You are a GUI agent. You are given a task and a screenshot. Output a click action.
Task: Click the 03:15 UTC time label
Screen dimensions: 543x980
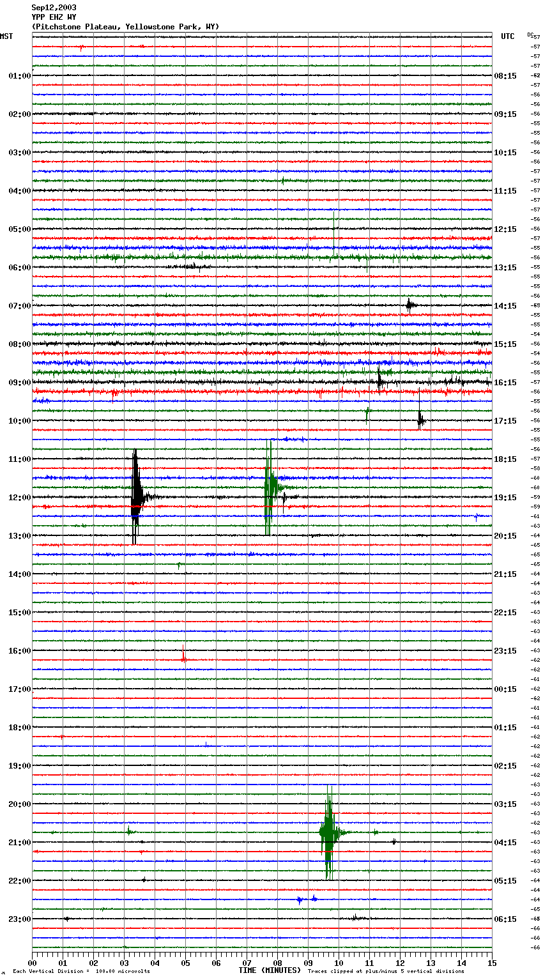505,804
